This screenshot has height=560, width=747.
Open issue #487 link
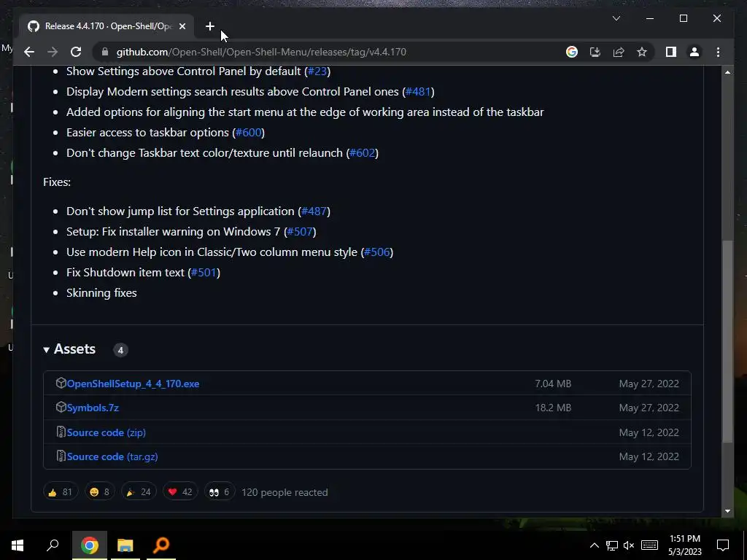[x=314, y=211]
